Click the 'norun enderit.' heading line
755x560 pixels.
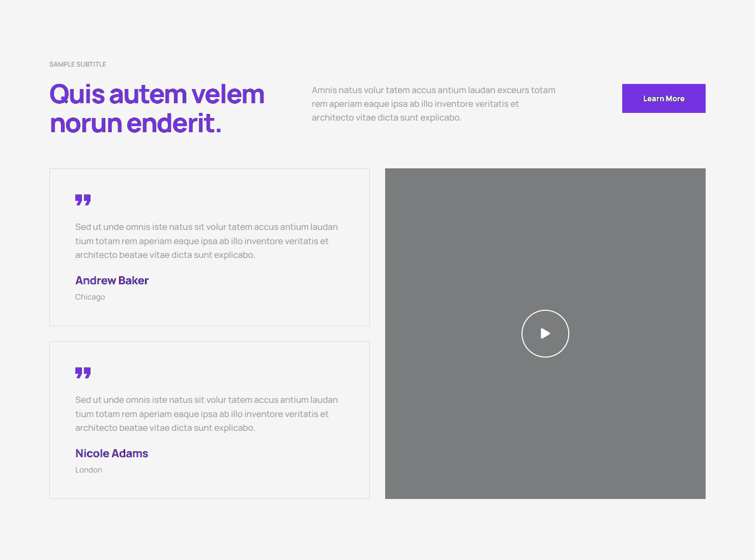point(135,124)
